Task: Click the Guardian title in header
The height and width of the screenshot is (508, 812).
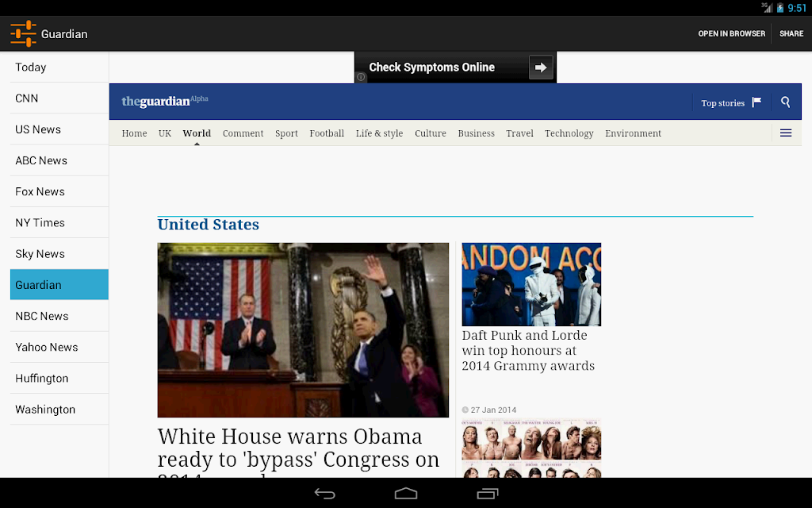Action: click(64, 33)
